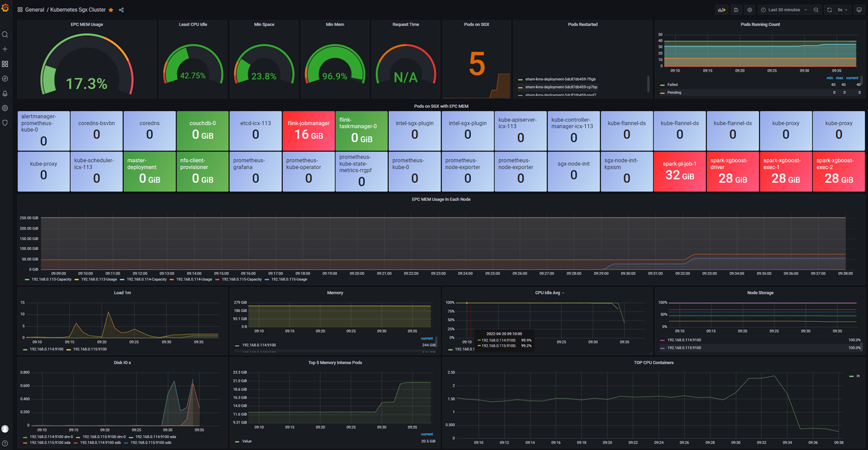Open the Min Space panel title menu

[x=264, y=25]
